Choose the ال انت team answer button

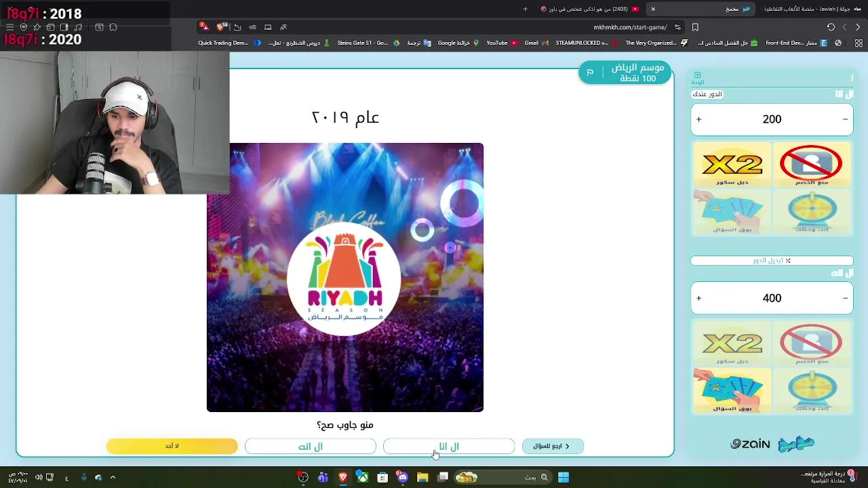(x=311, y=446)
